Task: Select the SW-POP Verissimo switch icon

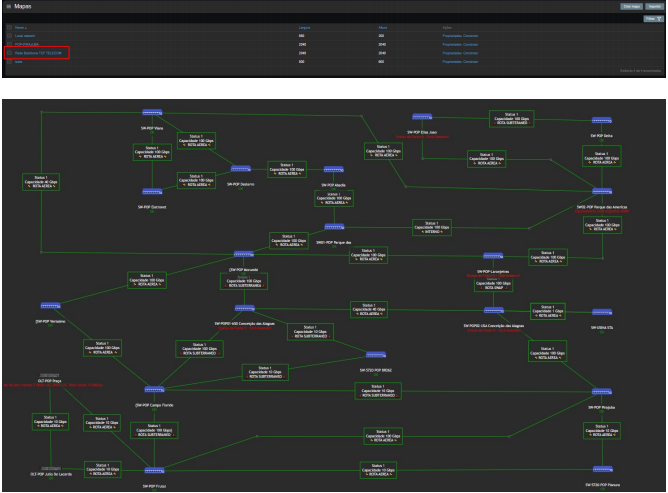Action: pyautogui.click(x=50, y=306)
